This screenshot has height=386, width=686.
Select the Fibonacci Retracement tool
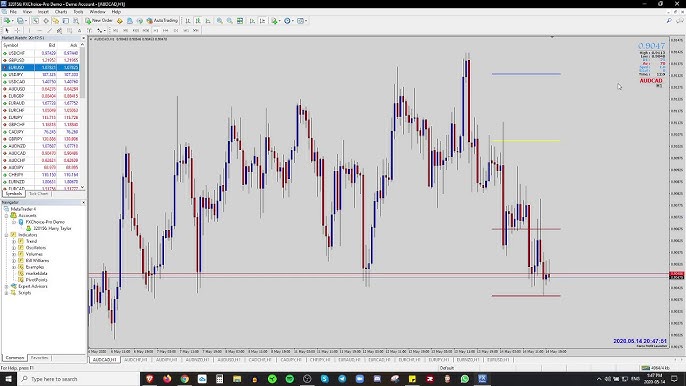coord(69,30)
